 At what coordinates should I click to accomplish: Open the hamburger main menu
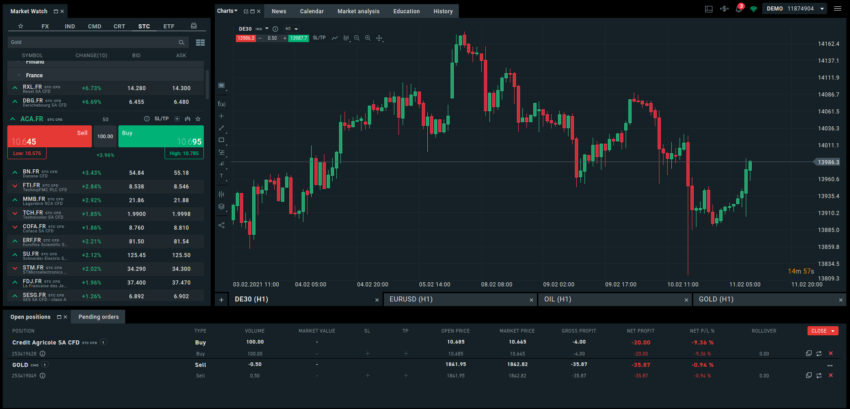coord(838,9)
